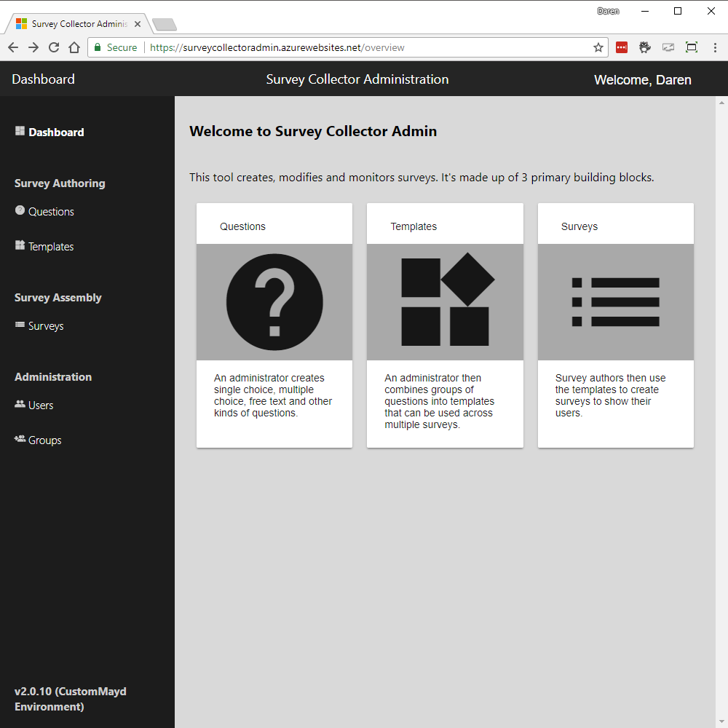Click the Daren profile button in title bar
728x728 pixels.
tap(608, 11)
